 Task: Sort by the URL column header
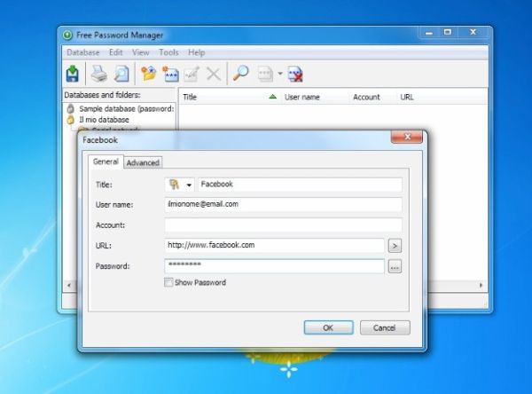tap(407, 97)
